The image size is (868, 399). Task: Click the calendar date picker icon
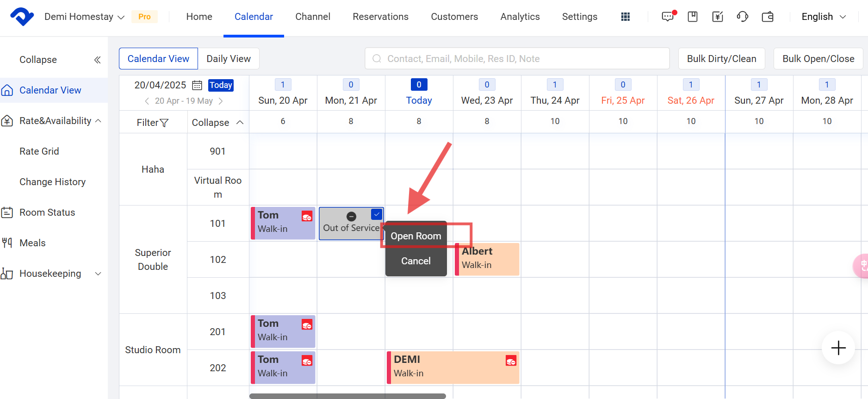click(197, 85)
